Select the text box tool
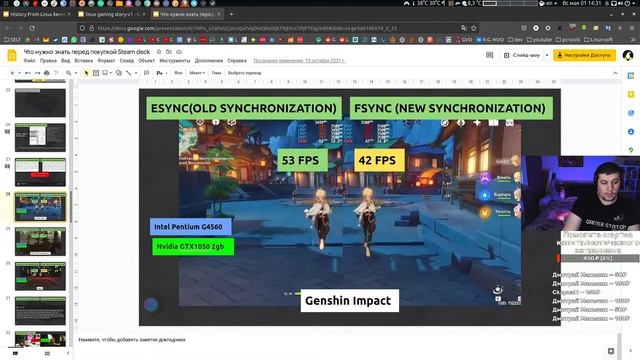640x360 pixels. click(x=96, y=73)
